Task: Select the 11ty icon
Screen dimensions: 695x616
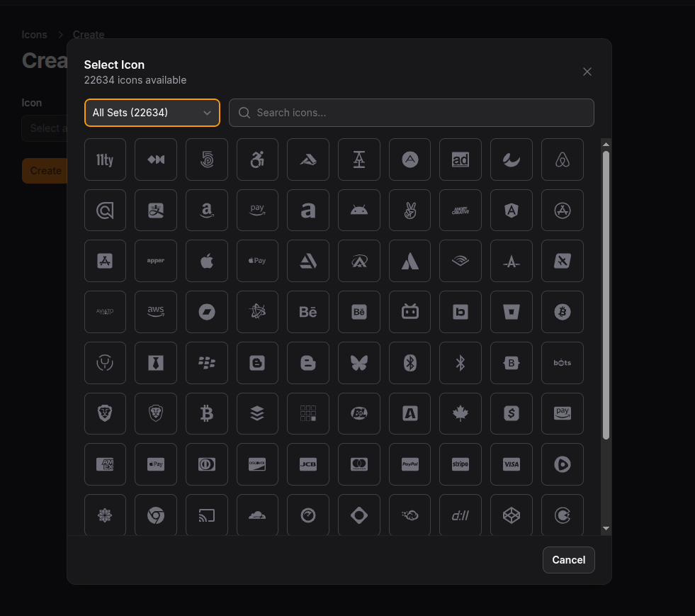Action: click(x=105, y=159)
